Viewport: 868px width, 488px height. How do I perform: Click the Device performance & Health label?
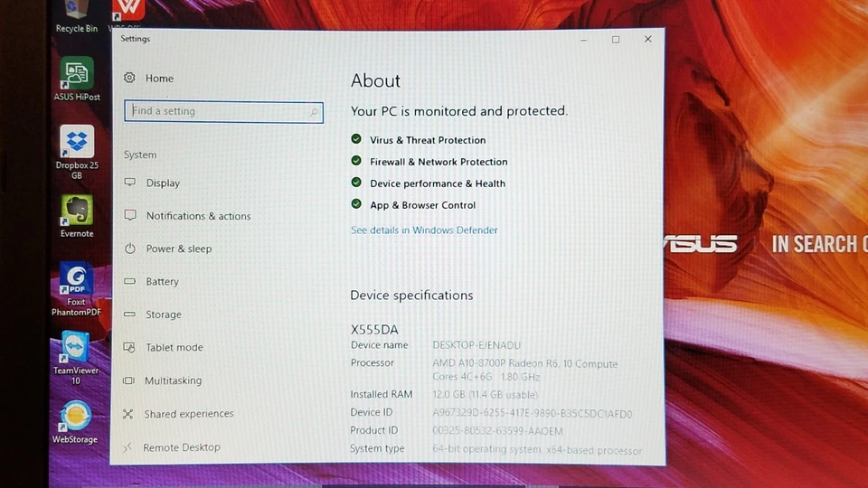438,183
